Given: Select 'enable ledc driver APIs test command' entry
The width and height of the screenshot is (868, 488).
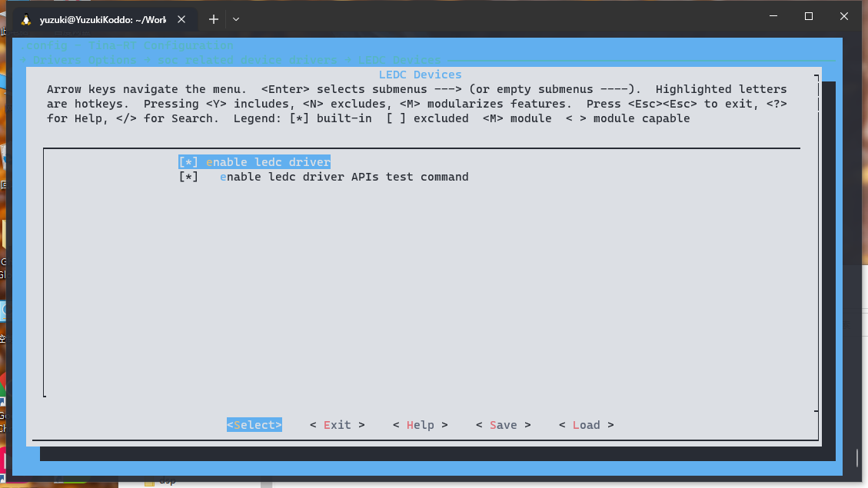Looking at the screenshot, I should [x=344, y=177].
